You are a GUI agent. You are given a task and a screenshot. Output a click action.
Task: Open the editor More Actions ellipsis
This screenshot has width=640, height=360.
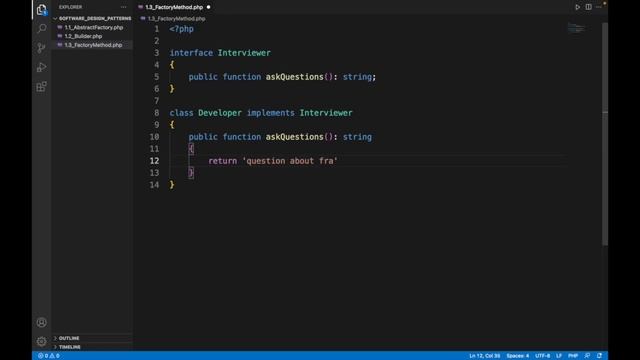tap(598, 7)
